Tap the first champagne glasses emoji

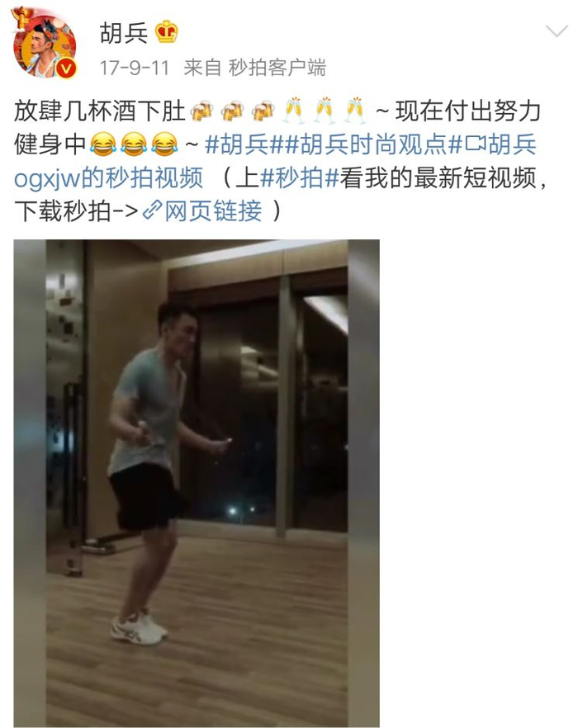[294, 111]
